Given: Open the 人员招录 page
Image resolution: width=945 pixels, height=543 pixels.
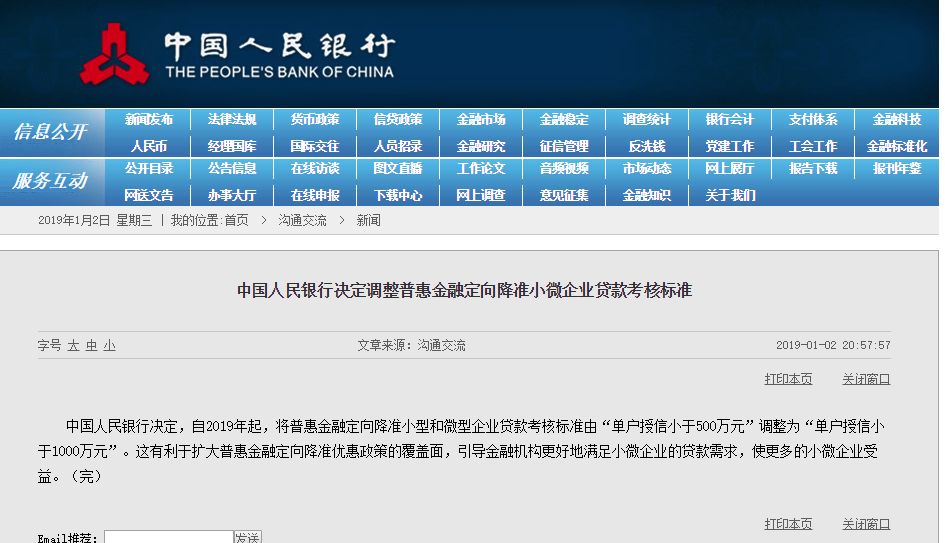Looking at the screenshot, I should [398, 146].
